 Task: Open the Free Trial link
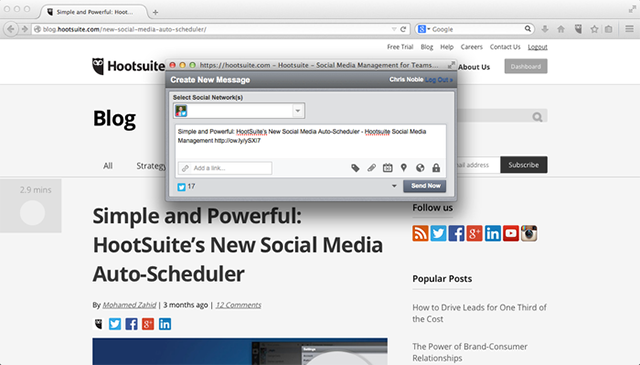point(400,47)
